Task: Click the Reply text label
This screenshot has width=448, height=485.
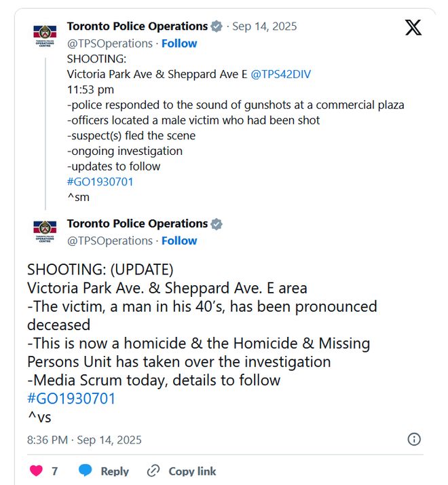Action: pos(115,471)
